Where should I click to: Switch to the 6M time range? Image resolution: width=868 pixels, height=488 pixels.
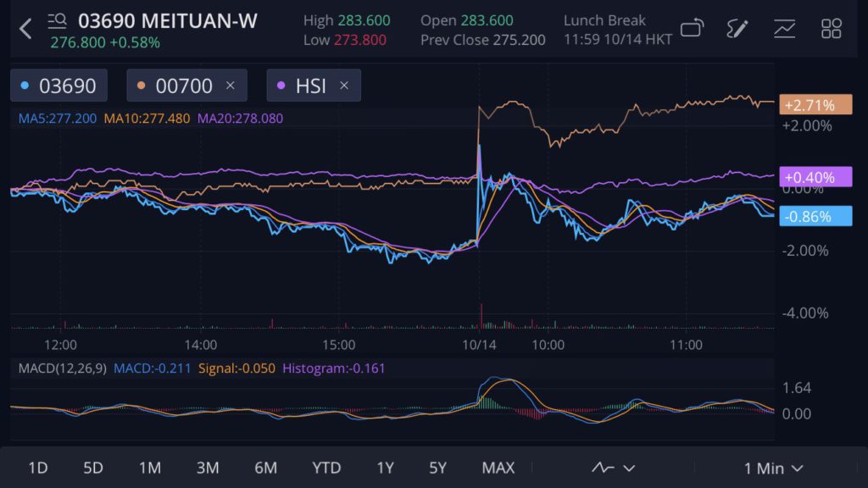pyautogui.click(x=265, y=468)
